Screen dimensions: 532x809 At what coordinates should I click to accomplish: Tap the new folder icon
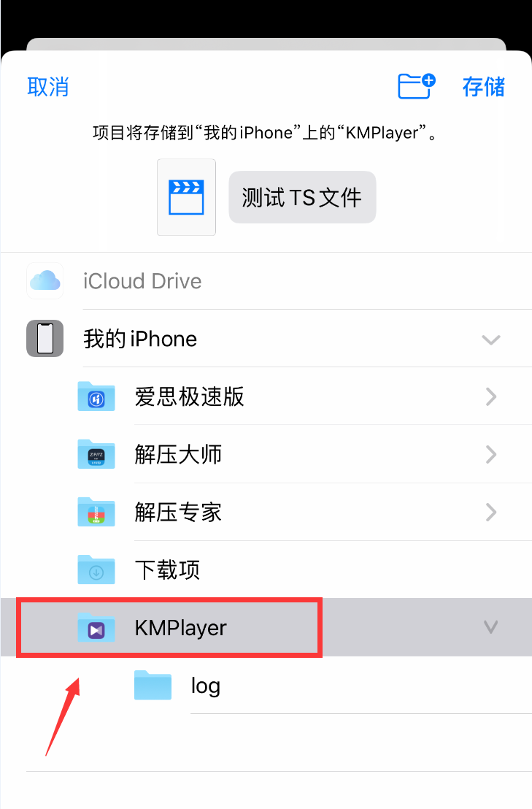click(417, 86)
